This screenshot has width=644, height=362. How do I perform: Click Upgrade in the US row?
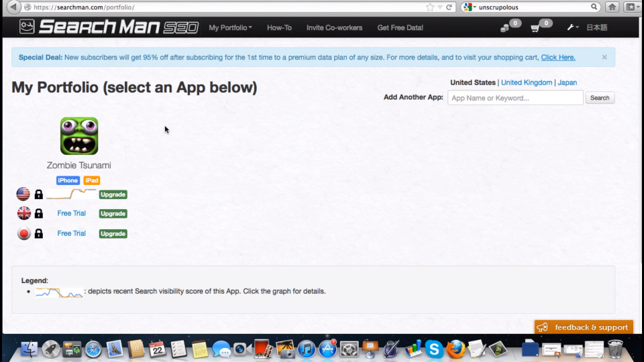113,194
